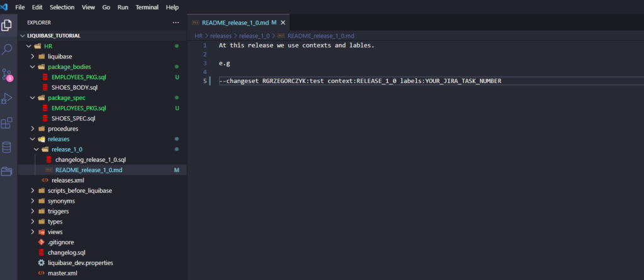This screenshot has width=644, height=280.
Task: Open Source Control view with badge
Action: (7, 74)
